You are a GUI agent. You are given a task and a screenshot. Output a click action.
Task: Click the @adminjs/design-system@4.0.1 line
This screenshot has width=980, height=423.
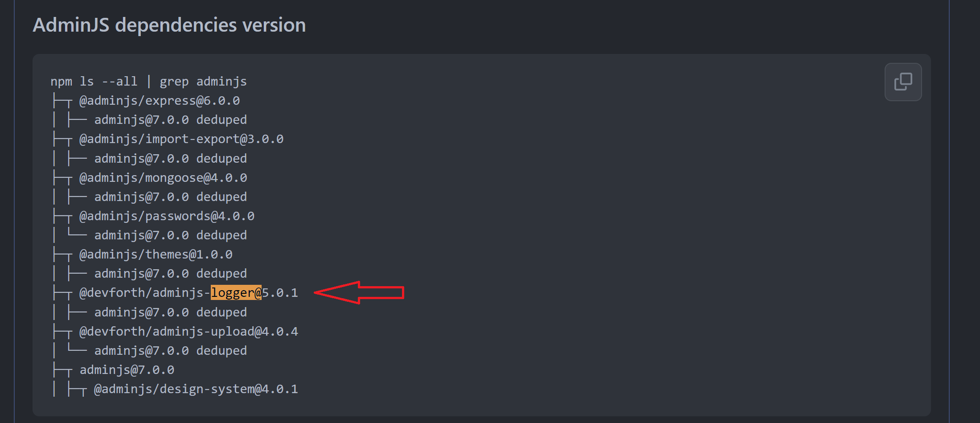pyautogui.click(x=195, y=388)
